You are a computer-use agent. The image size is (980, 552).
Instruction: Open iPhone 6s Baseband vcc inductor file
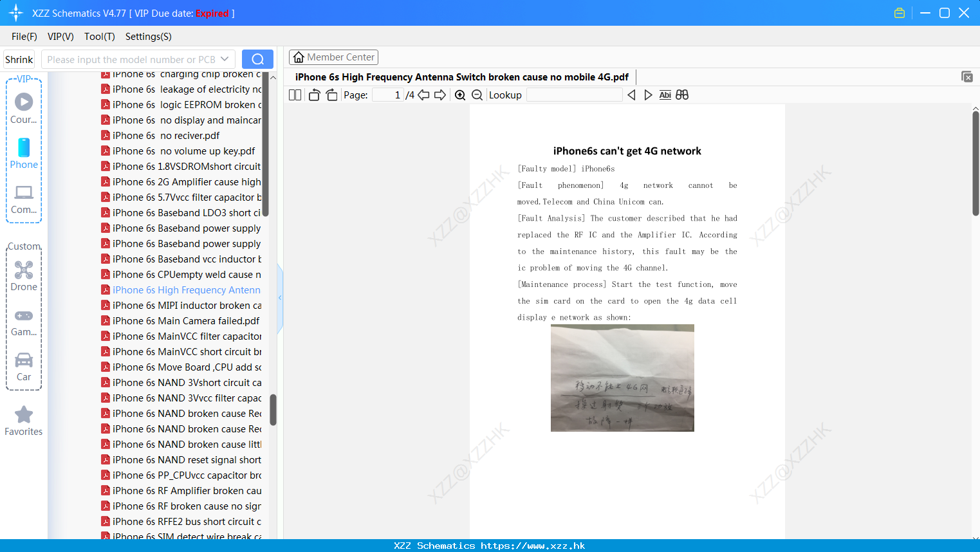(181, 259)
